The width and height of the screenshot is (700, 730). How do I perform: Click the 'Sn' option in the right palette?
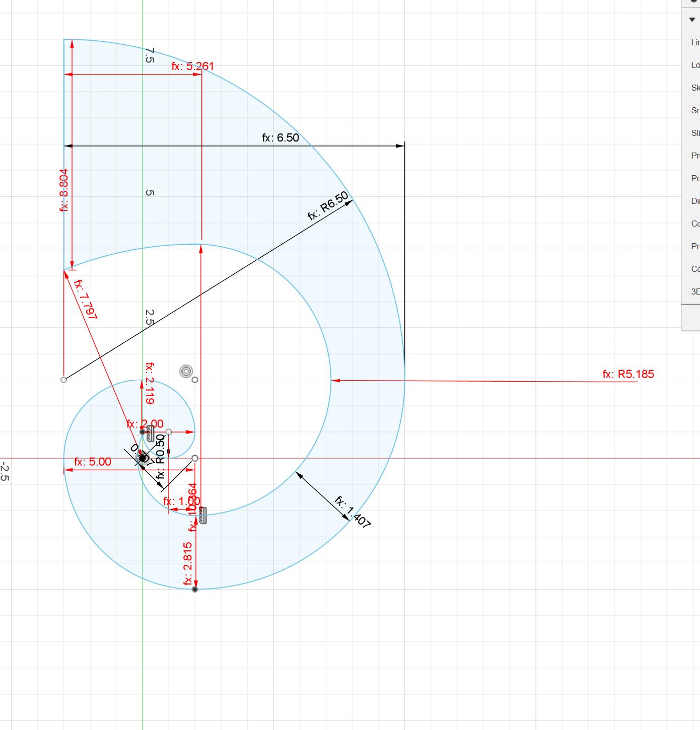tap(695, 110)
